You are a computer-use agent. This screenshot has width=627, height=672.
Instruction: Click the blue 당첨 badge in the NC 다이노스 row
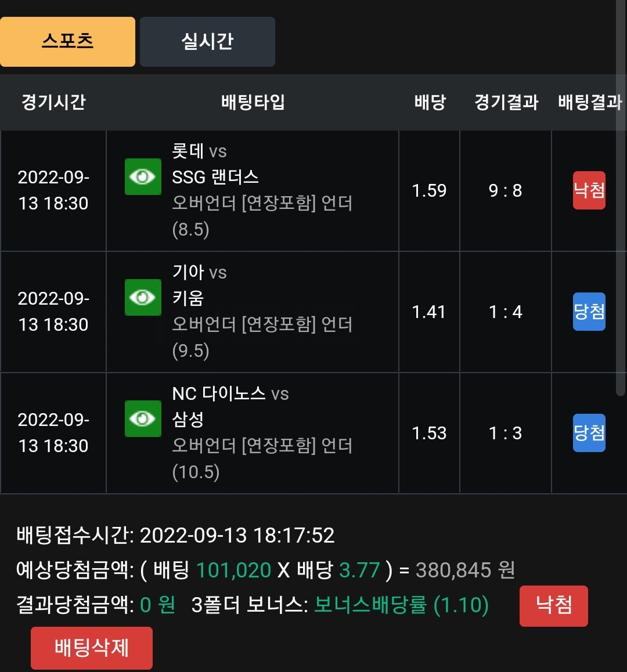click(x=589, y=433)
